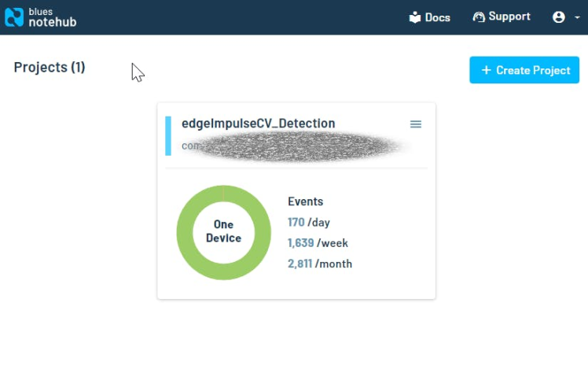Click the Blues Notehub logo icon

14,17
